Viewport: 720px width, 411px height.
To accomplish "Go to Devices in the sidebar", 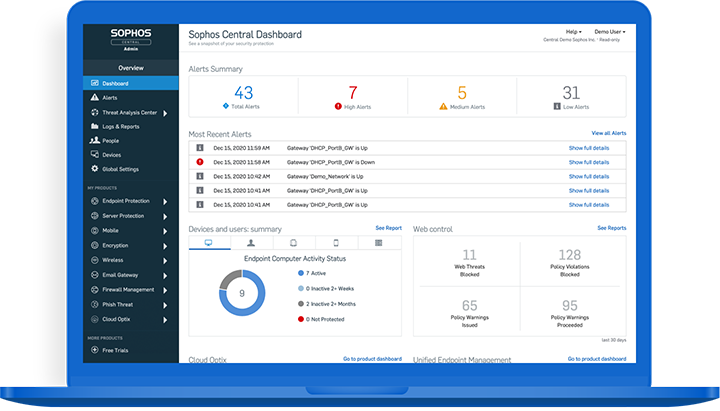I will click(x=110, y=155).
